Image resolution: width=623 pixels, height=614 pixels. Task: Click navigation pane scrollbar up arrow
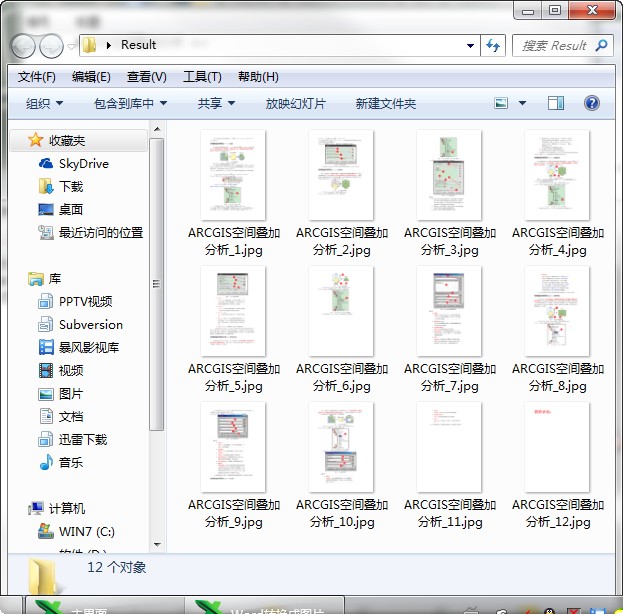pyautogui.click(x=157, y=129)
